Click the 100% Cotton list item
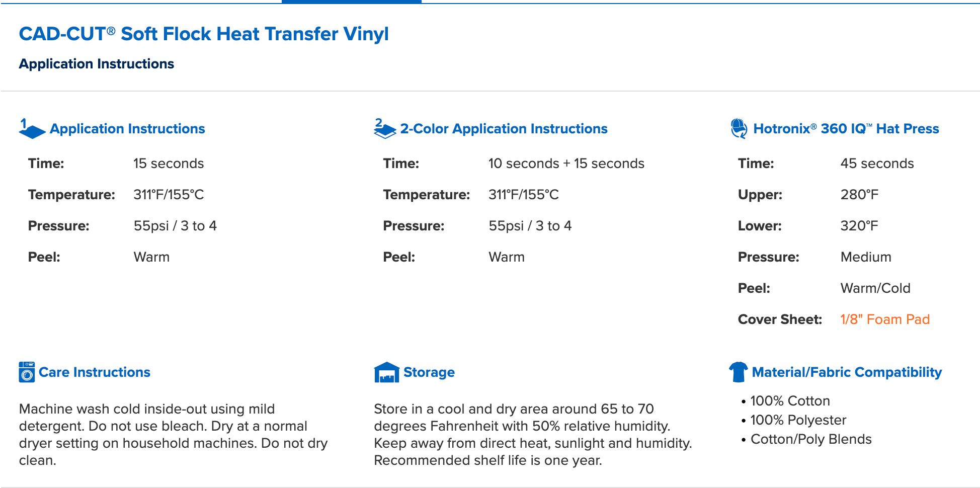980x488 pixels. pyautogui.click(x=790, y=401)
